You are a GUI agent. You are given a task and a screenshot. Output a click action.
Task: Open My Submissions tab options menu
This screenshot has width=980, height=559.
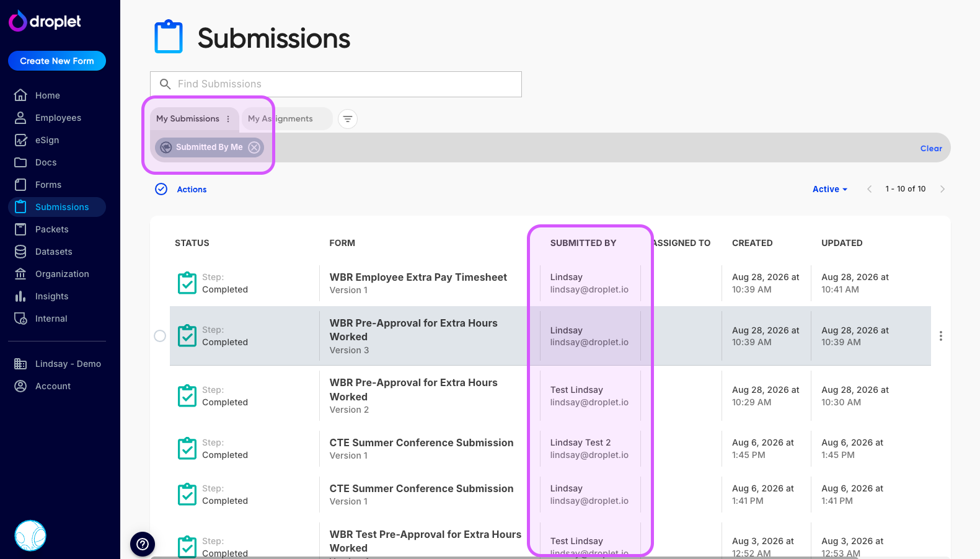(228, 119)
